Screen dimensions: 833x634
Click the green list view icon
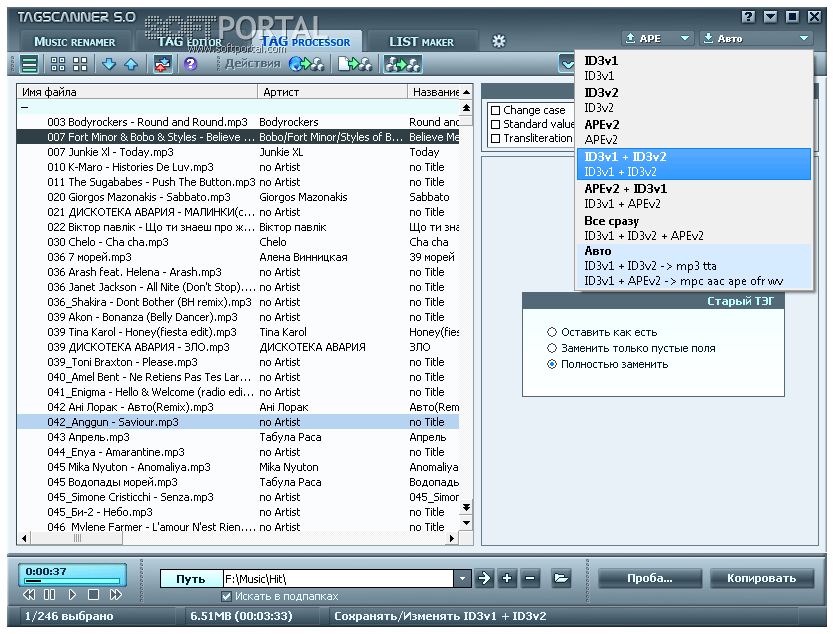pyautogui.click(x=30, y=64)
